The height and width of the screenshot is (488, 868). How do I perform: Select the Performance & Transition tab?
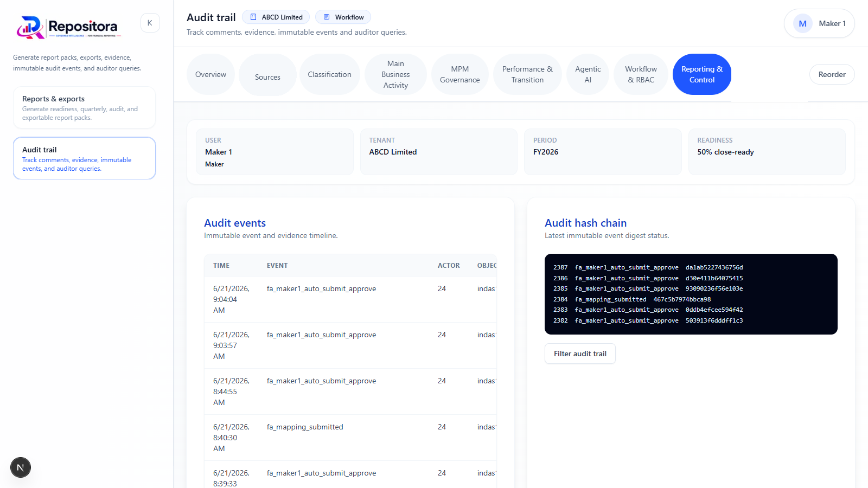(x=527, y=74)
